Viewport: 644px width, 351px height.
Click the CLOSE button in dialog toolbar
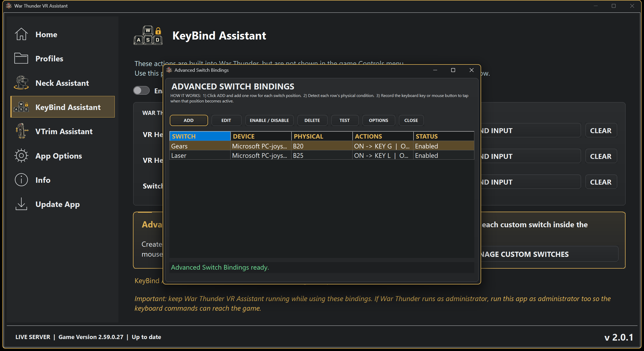click(411, 120)
